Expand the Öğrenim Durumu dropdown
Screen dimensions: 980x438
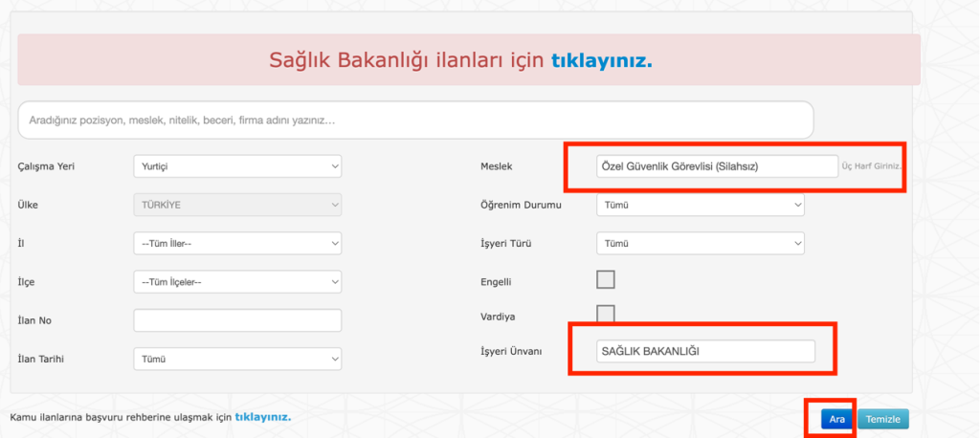700,205
